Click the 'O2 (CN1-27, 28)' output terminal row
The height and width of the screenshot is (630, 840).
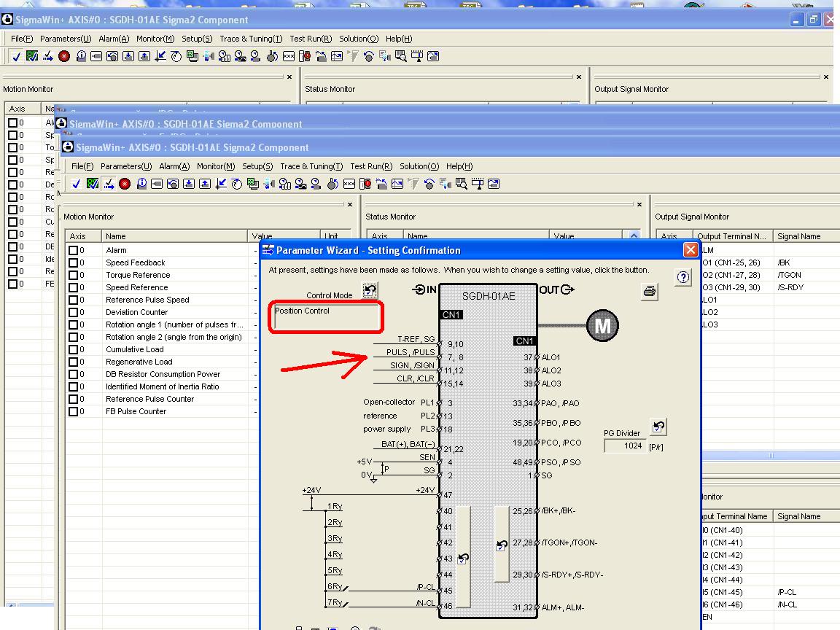pyautogui.click(x=731, y=275)
